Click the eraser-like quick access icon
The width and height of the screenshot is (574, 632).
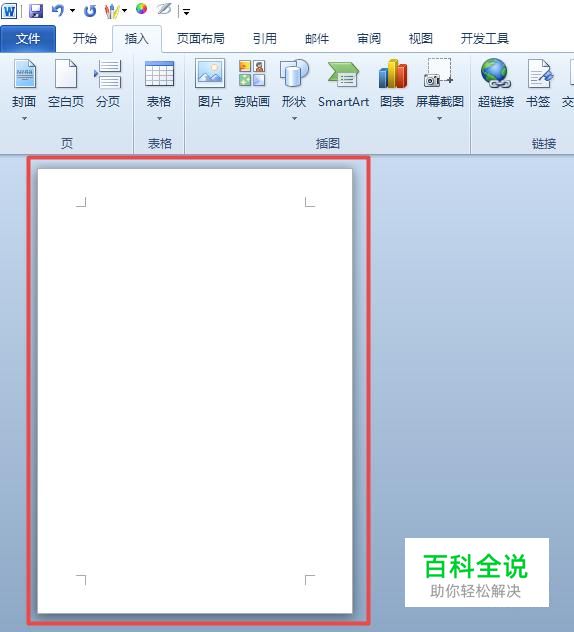pyautogui.click(x=164, y=8)
